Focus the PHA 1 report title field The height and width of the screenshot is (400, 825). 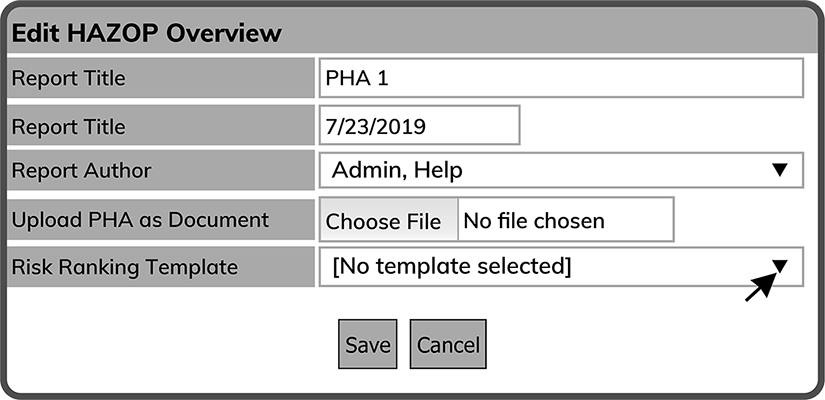[560, 77]
